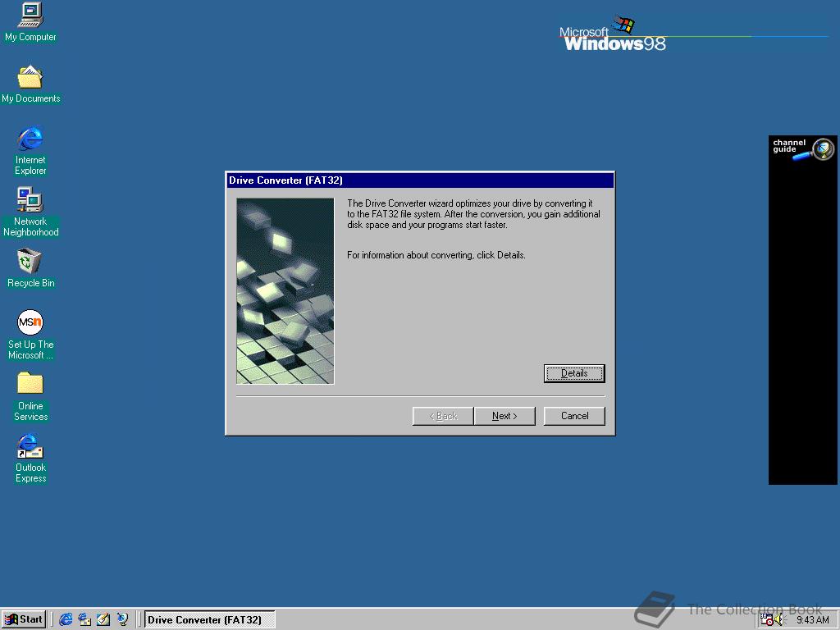The image size is (840, 630).
Task: Click the wizard's disk blocks illustration
Action: pos(285,291)
